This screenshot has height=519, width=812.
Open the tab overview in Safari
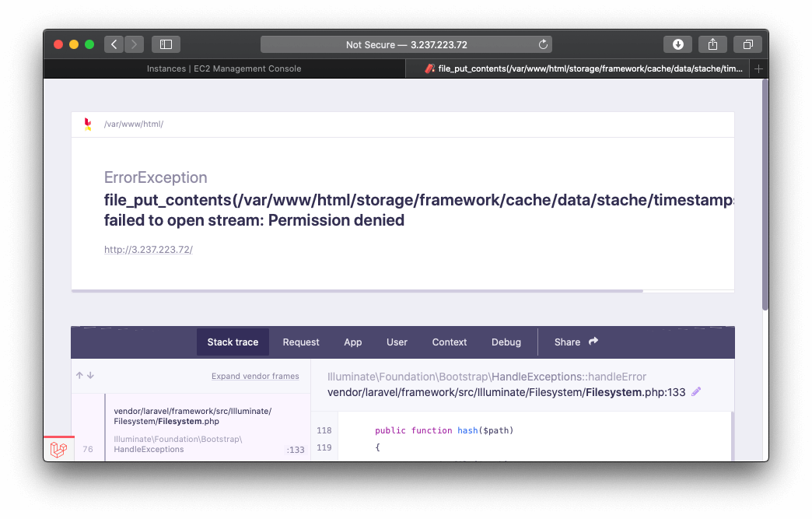click(x=747, y=44)
